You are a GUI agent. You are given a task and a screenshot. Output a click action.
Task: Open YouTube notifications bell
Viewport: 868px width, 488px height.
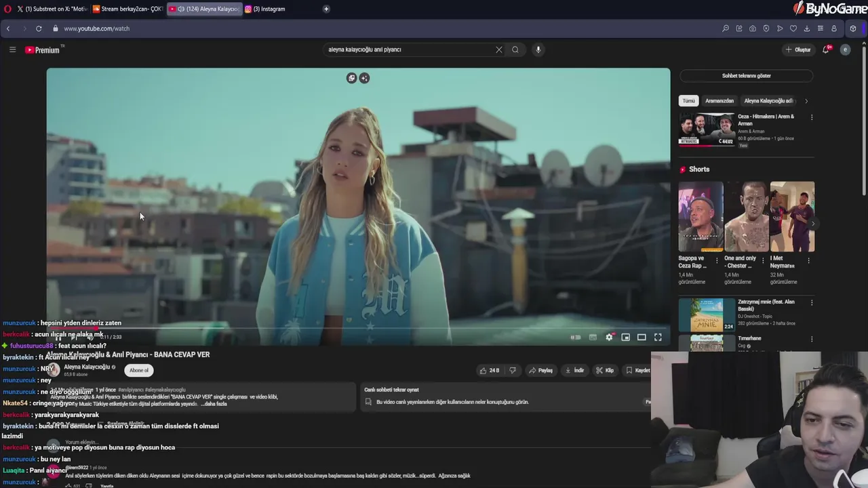tap(826, 49)
